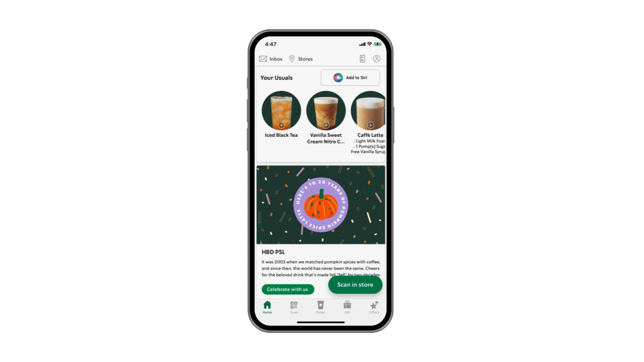The width and height of the screenshot is (644, 362).
Task: Tap the Stores location icon
Action: (292, 59)
